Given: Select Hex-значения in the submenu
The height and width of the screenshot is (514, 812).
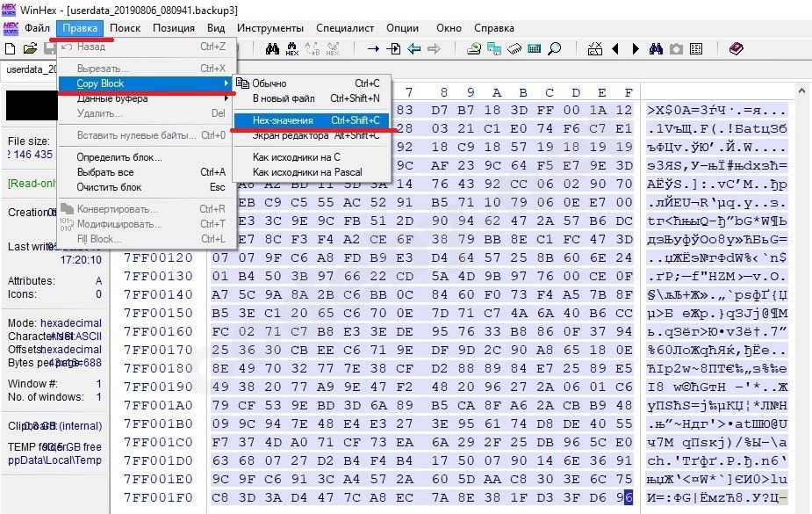Looking at the screenshot, I should coord(312,120).
